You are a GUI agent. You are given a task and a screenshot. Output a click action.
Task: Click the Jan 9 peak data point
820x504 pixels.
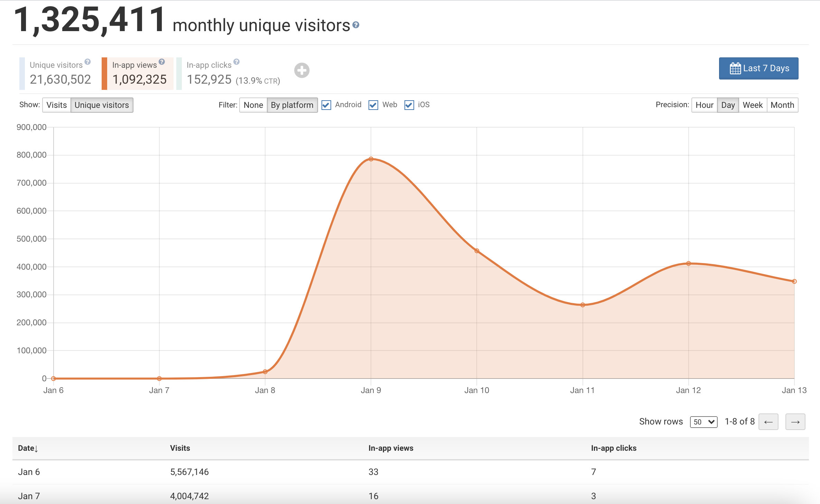coord(371,159)
